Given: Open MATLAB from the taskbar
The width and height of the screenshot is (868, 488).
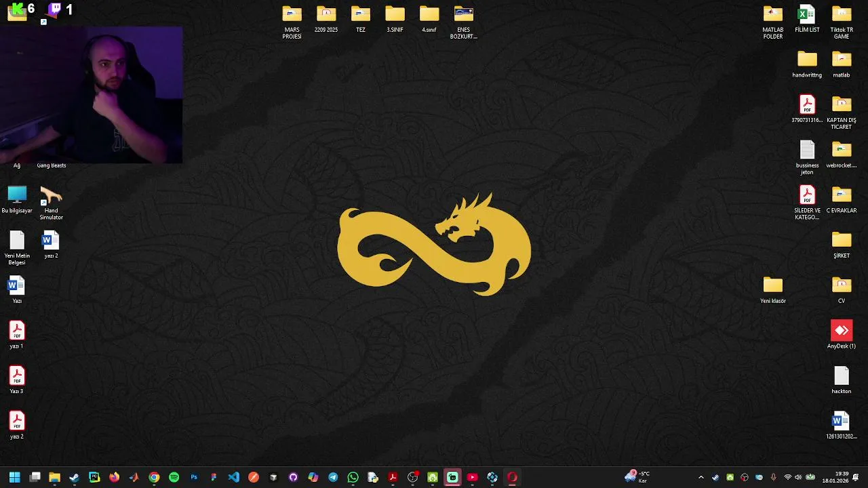Looking at the screenshot, I should (134, 477).
